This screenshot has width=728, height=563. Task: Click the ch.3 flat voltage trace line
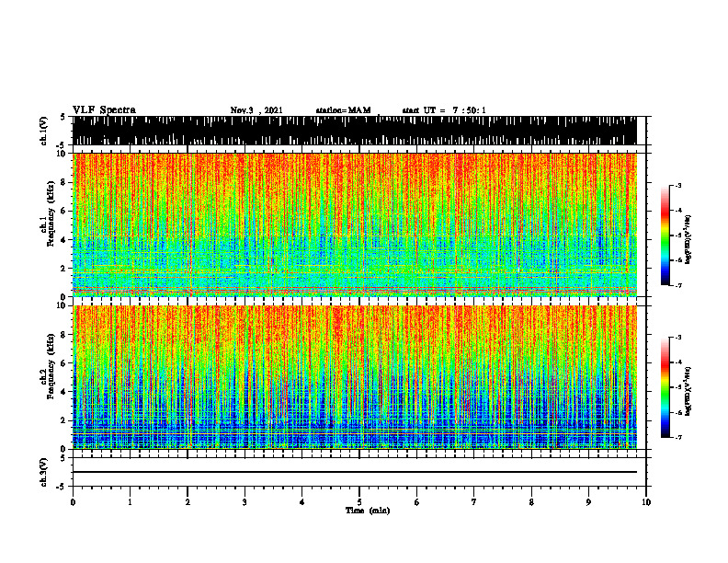(355, 472)
